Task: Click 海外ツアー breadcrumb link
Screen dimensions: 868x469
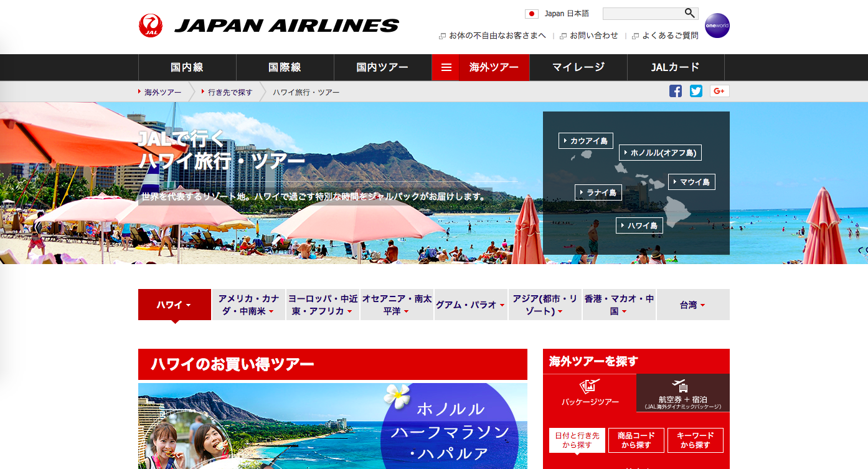Action: point(163,92)
